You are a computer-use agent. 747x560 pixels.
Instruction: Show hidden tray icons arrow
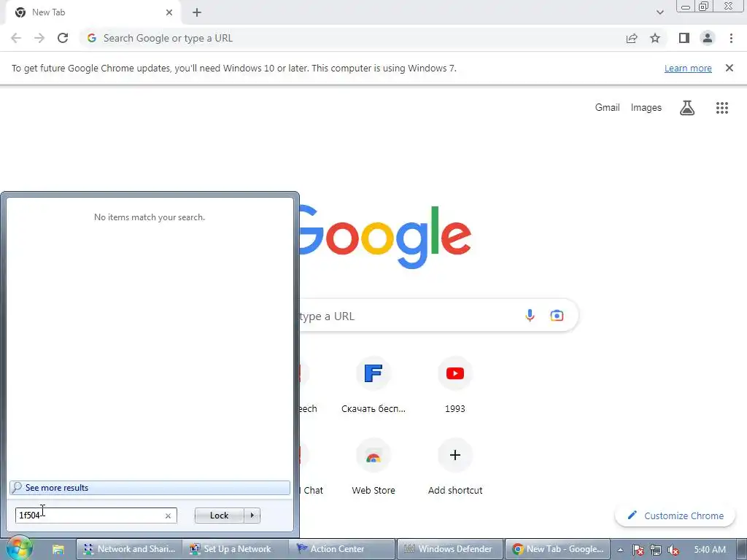click(620, 550)
